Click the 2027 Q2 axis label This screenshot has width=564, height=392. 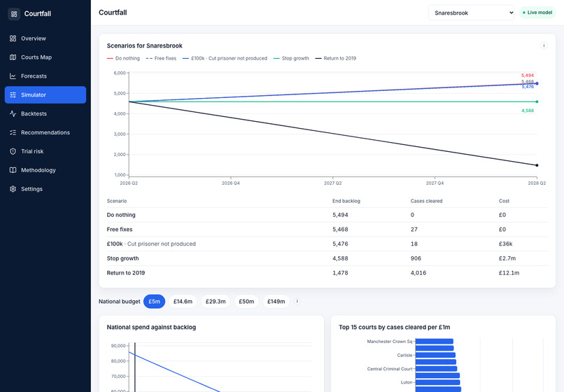point(332,183)
